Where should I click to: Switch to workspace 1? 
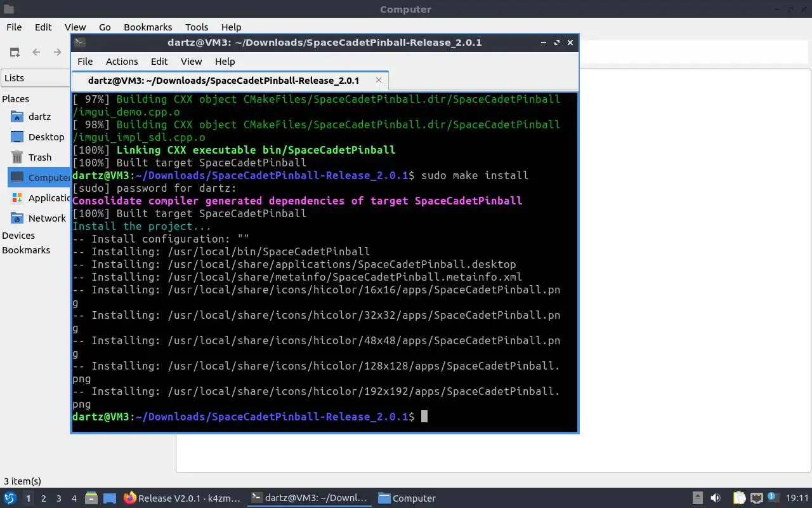[x=28, y=498]
